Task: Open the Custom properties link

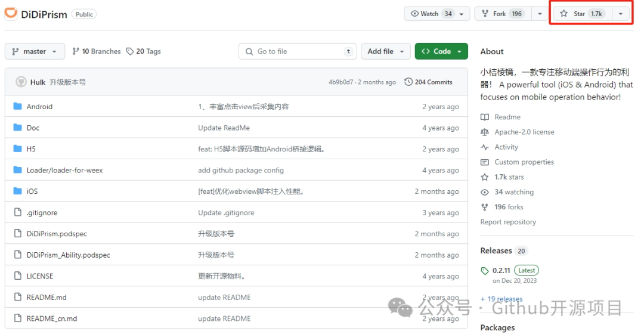Action: click(524, 162)
